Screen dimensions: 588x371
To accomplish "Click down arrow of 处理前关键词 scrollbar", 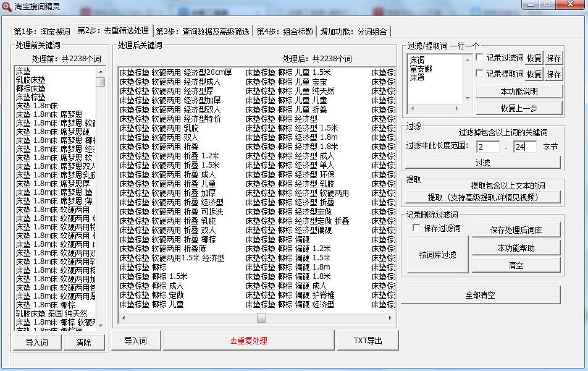I will 101,325.
